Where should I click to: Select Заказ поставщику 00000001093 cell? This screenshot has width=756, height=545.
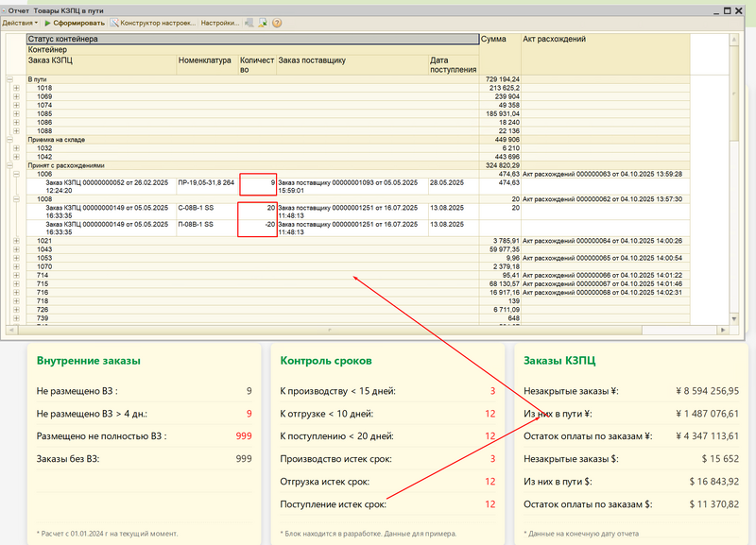tap(352, 186)
